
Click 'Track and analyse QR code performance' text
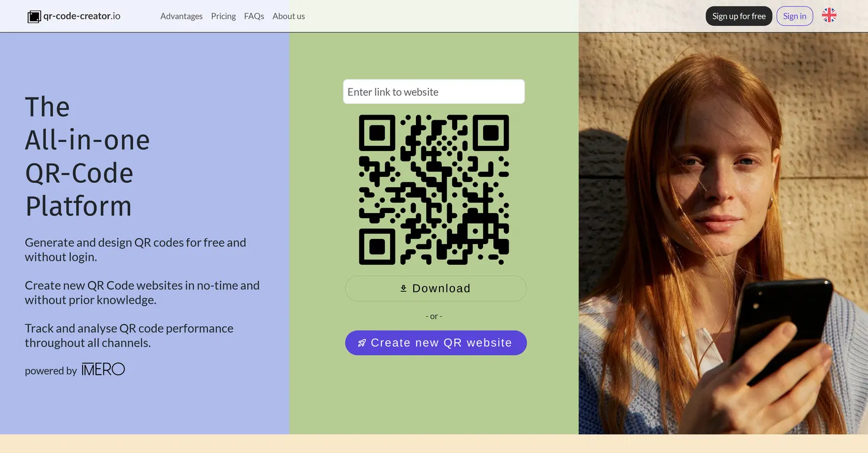(x=129, y=335)
